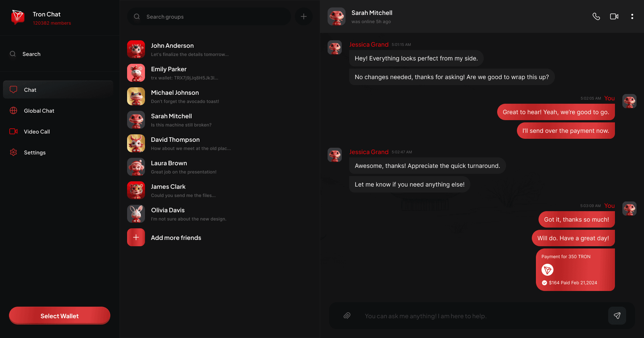644x338 pixels.
Task: Click the Select Wallet button
Action: click(x=60, y=316)
